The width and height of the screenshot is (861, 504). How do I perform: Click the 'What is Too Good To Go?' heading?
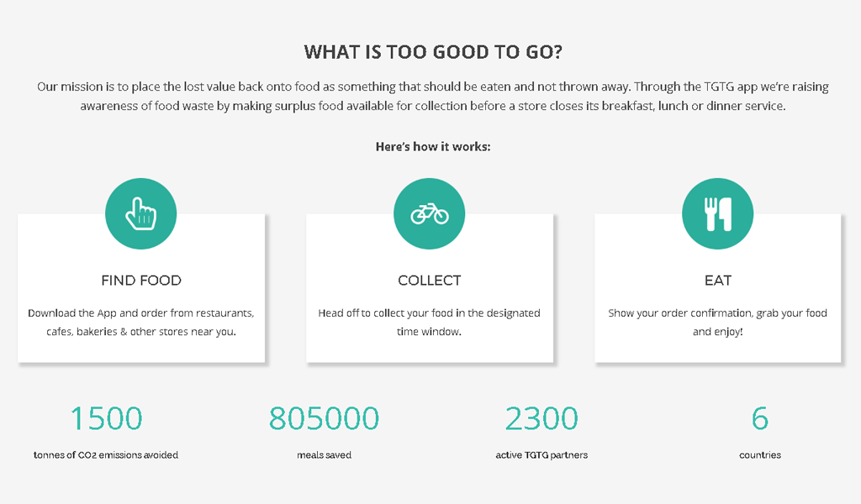point(433,52)
